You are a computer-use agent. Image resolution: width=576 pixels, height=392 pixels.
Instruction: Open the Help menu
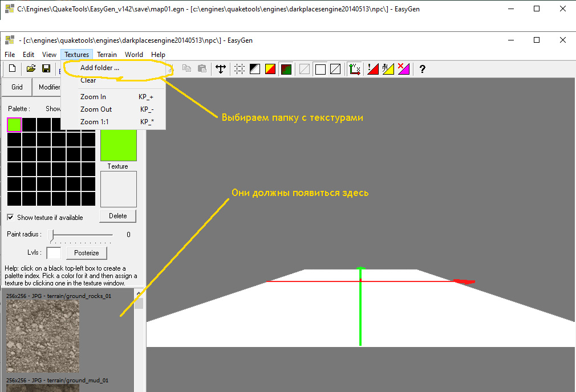pyautogui.click(x=158, y=54)
